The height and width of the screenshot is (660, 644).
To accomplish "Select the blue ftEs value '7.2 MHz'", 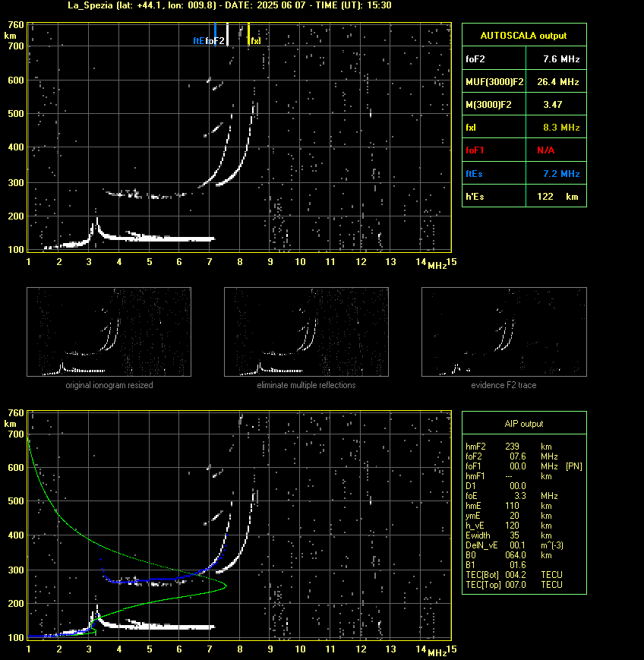I will (x=561, y=173).
